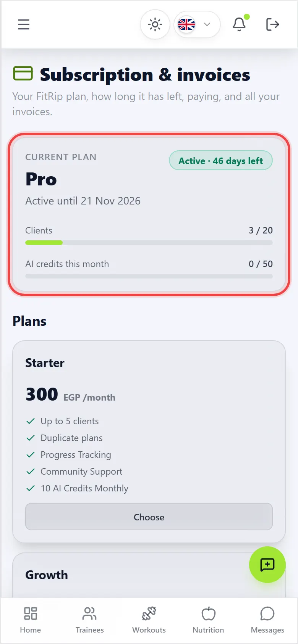Open the language dropdown chevron
Viewport: 298px width, 644px height.
coord(207,24)
